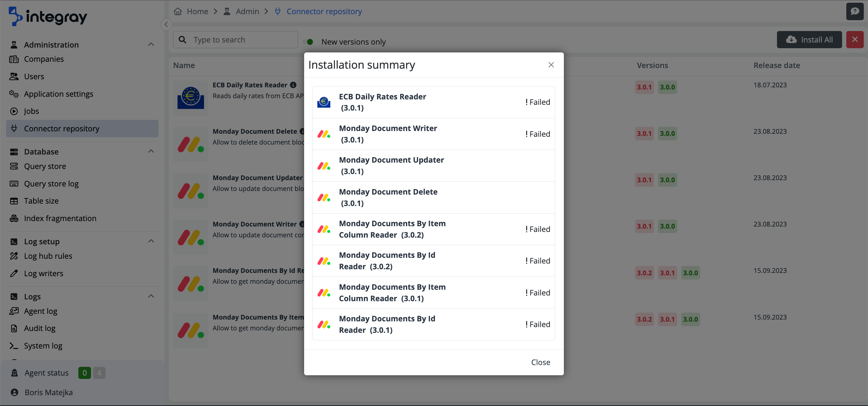The image size is (868, 406).
Task: Toggle the New versions only switch
Action: (308, 42)
